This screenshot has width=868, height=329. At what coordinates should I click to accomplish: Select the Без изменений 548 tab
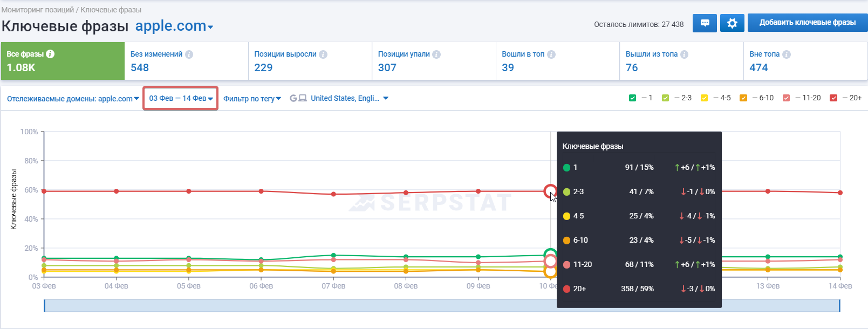186,61
